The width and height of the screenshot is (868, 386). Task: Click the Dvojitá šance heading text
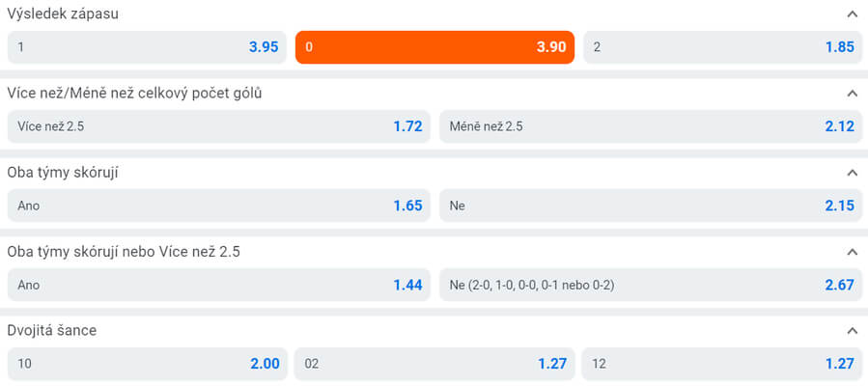(x=52, y=331)
